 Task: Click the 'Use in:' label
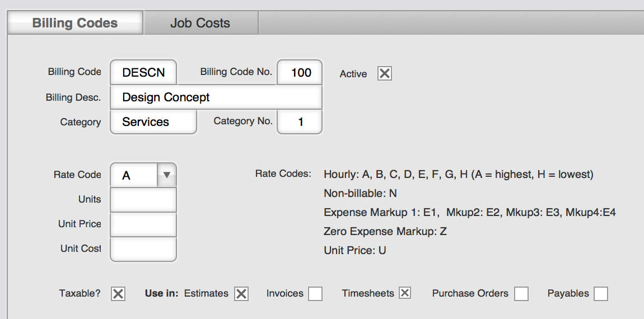161,294
